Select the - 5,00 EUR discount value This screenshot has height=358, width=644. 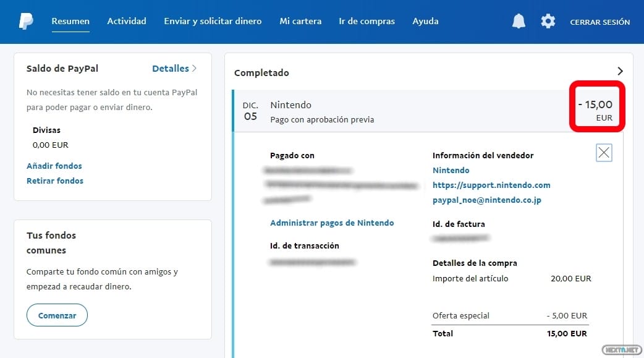coord(567,316)
